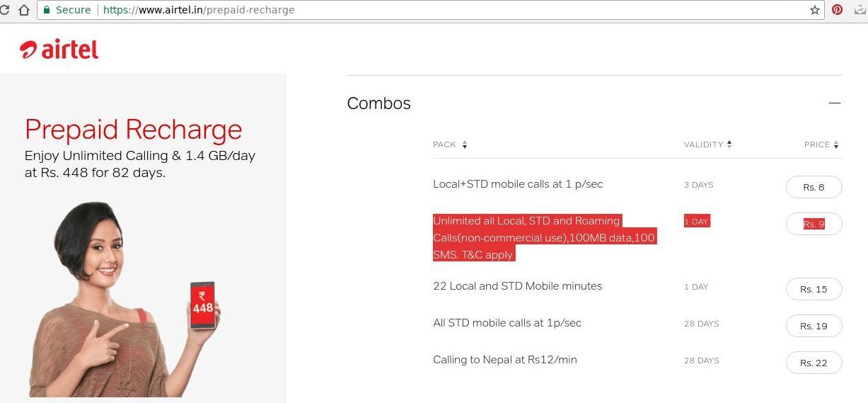The image size is (868, 403).
Task: Click the browser extension icon right of Pinterest
Action: pos(860,10)
